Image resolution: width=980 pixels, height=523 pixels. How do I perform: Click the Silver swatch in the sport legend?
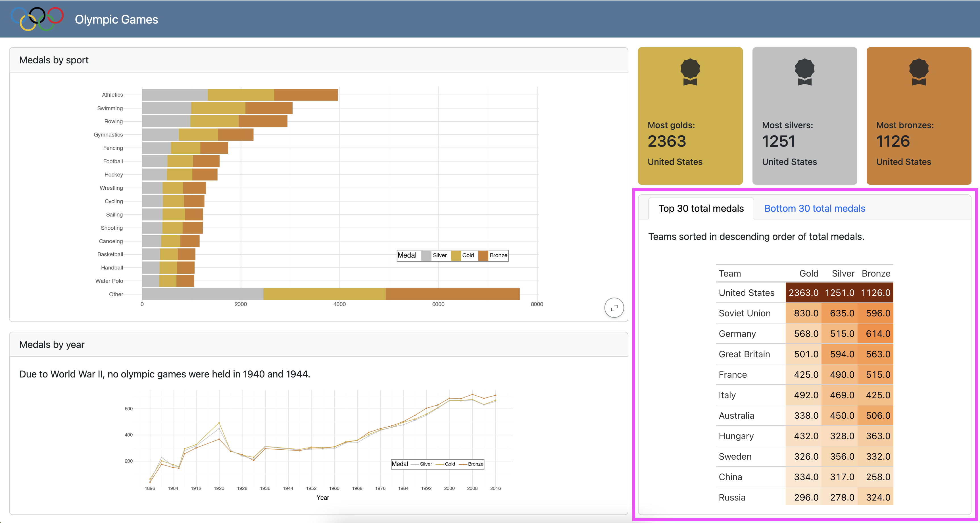coord(426,256)
